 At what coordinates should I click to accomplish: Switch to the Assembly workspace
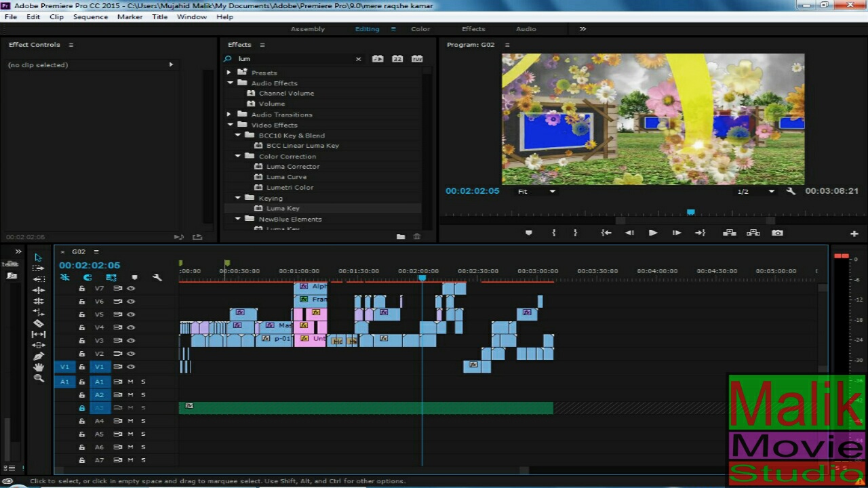click(308, 29)
